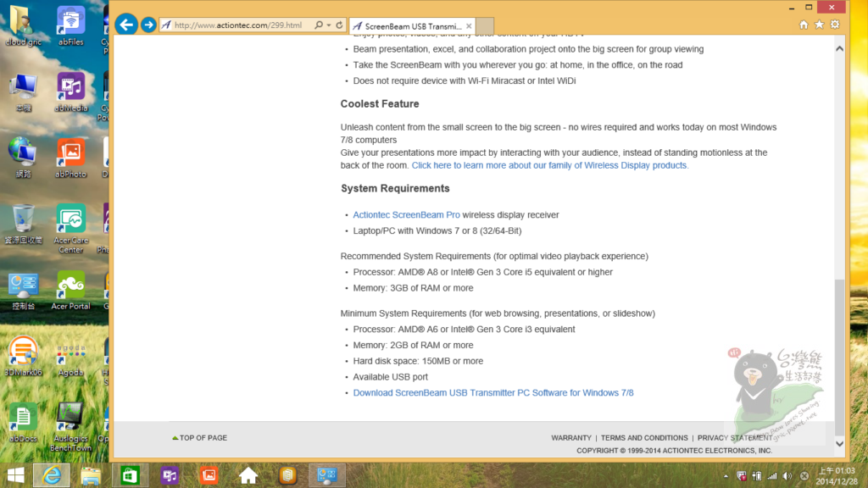This screenshot has width=868, height=488.
Task: Open abDocs desktop shortcut
Action: click(x=23, y=422)
